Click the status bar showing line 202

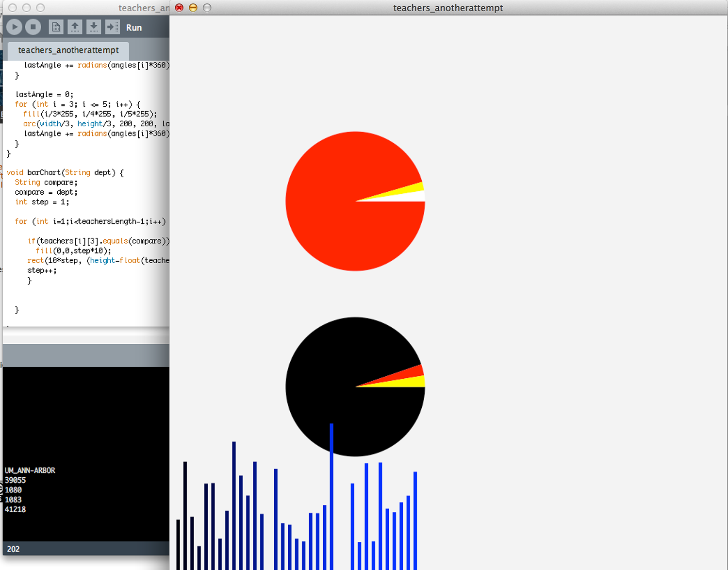(14, 549)
